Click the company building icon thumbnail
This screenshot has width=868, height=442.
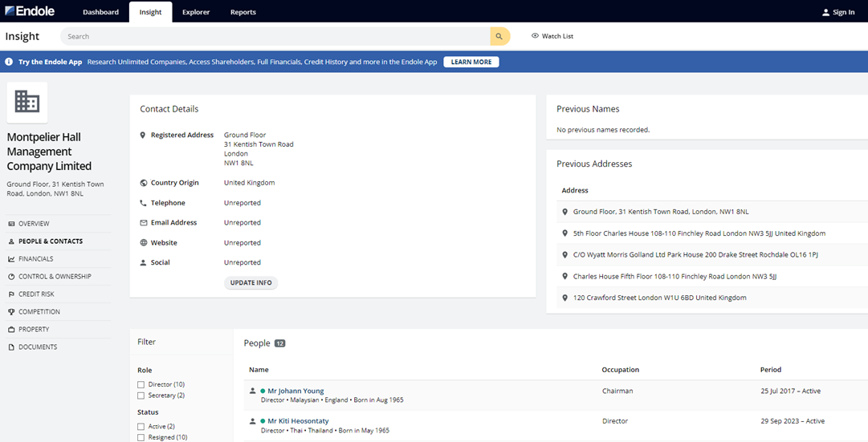click(27, 102)
